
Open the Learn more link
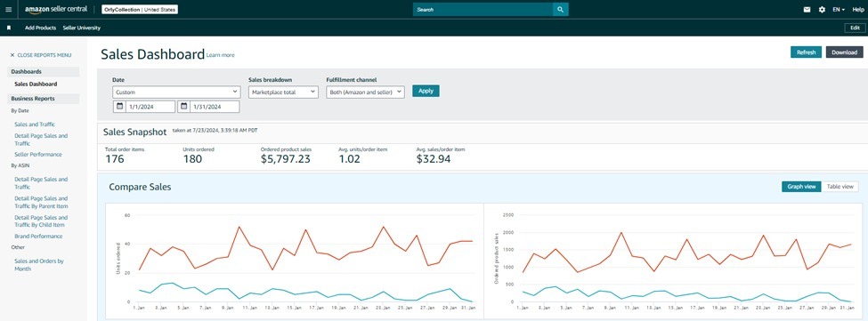(x=220, y=55)
